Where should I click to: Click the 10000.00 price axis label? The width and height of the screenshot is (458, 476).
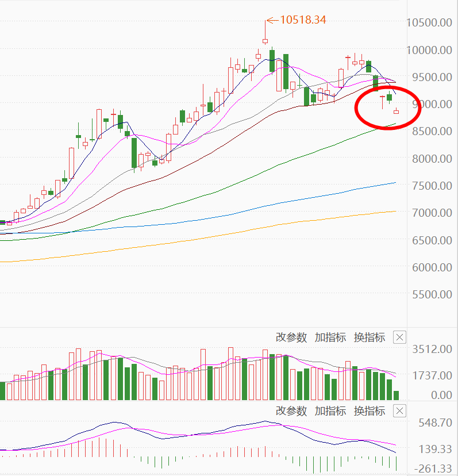pyautogui.click(x=429, y=50)
